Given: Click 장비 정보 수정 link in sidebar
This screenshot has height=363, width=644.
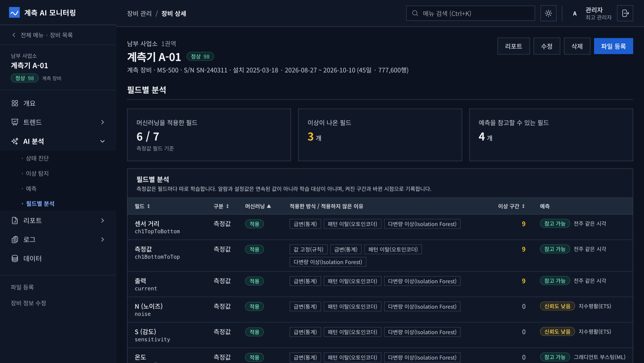Looking at the screenshot, I should tap(29, 303).
